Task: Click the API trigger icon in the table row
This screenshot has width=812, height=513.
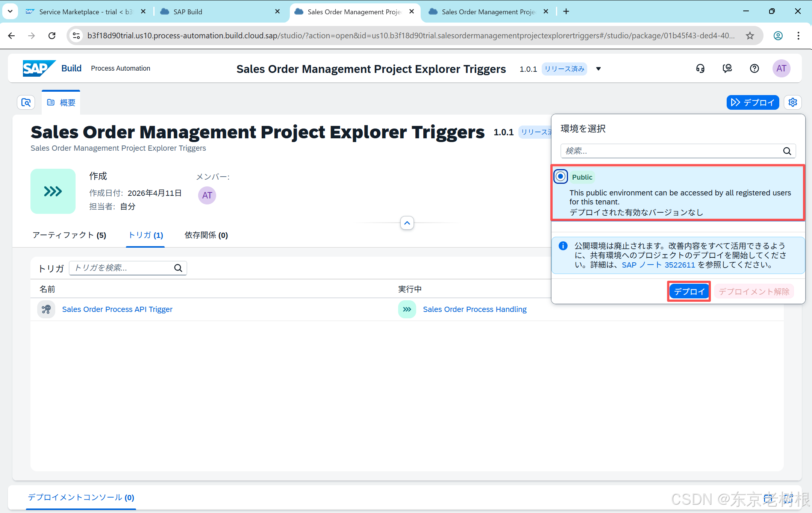Action: [46, 309]
